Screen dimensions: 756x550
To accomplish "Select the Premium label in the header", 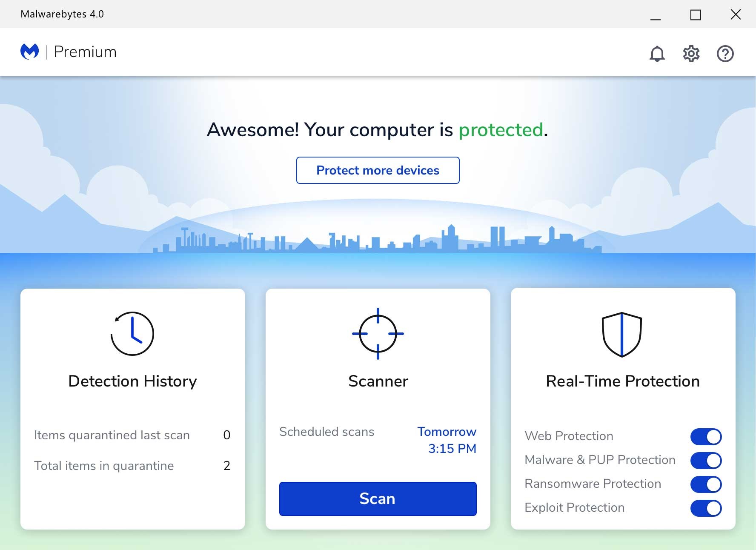I will pos(85,52).
